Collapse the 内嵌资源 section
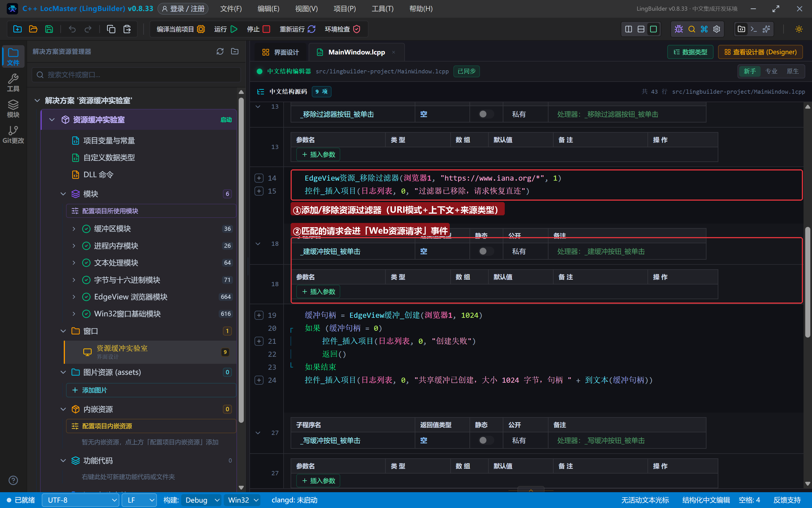Viewport: 812px width, 508px height. coord(63,409)
